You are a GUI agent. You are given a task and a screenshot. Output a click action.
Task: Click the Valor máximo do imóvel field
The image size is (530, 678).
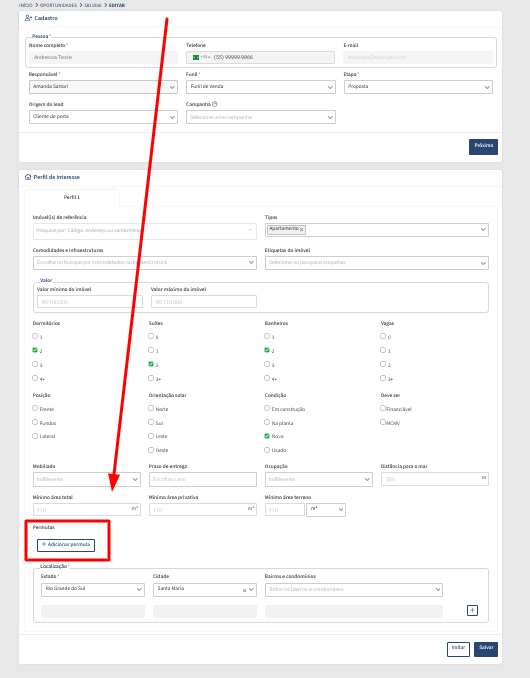point(204,302)
